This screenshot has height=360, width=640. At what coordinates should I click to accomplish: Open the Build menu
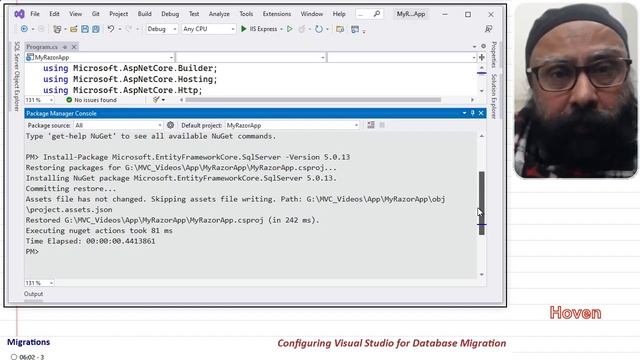pos(144,14)
